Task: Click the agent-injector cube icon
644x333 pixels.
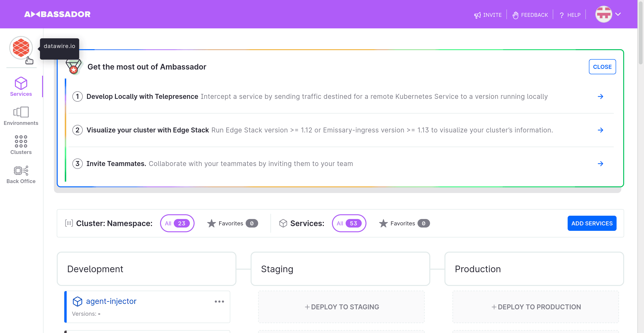Action: (77, 301)
